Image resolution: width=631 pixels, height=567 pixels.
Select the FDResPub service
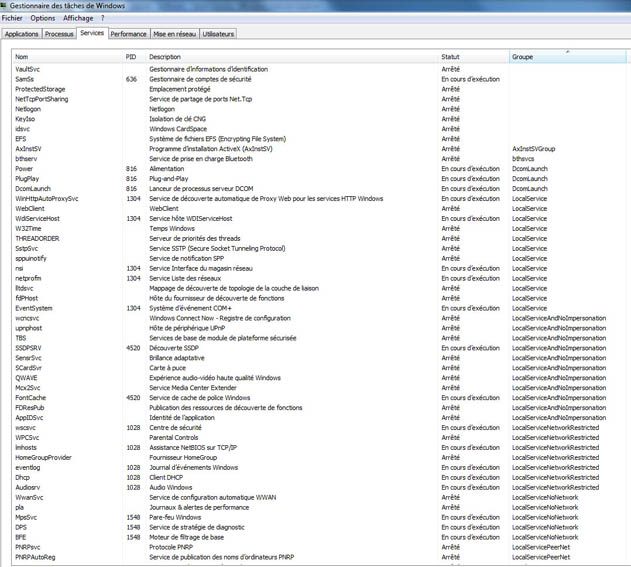click(30, 408)
